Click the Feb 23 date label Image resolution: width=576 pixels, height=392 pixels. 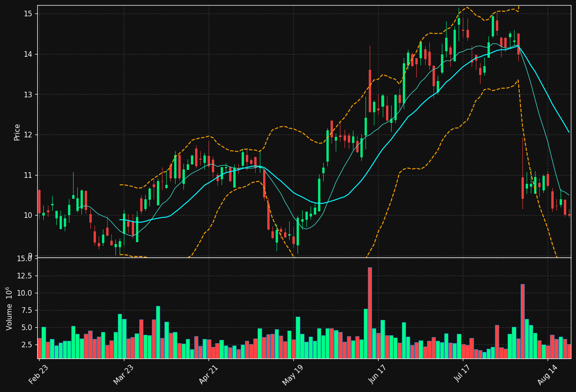[39, 375]
